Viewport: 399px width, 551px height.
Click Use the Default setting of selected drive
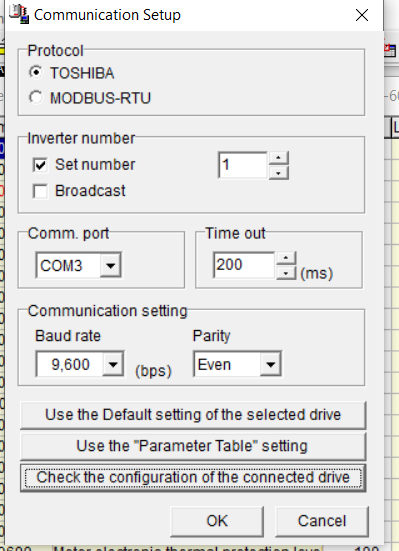click(193, 415)
